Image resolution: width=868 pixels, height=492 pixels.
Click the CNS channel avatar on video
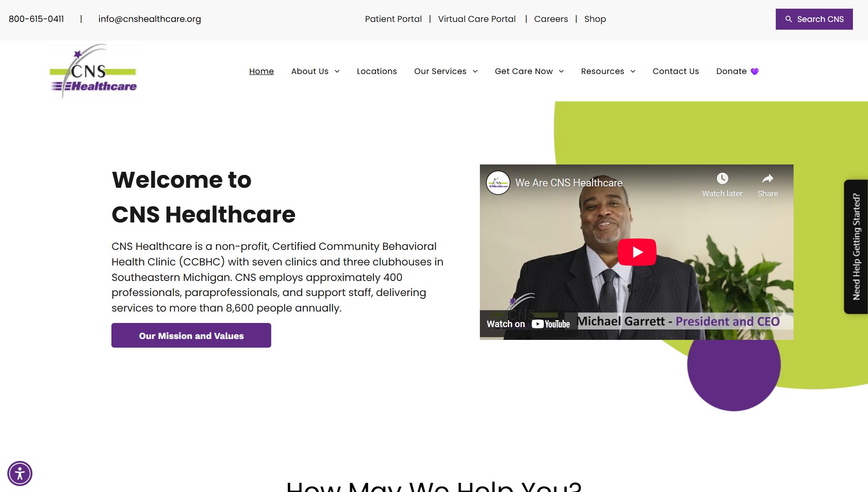tap(498, 183)
